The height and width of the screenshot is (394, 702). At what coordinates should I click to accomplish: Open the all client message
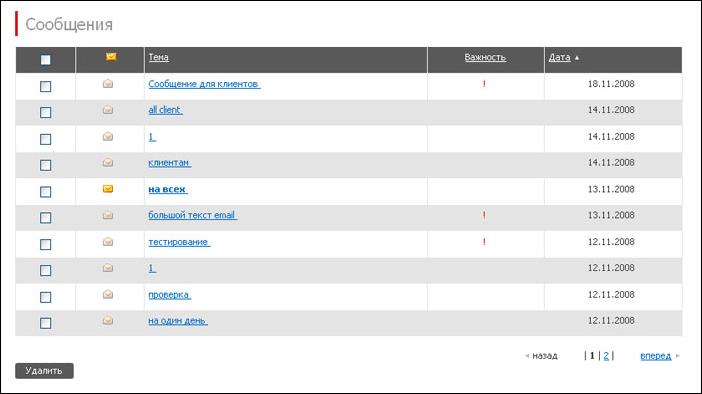click(x=165, y=110)
